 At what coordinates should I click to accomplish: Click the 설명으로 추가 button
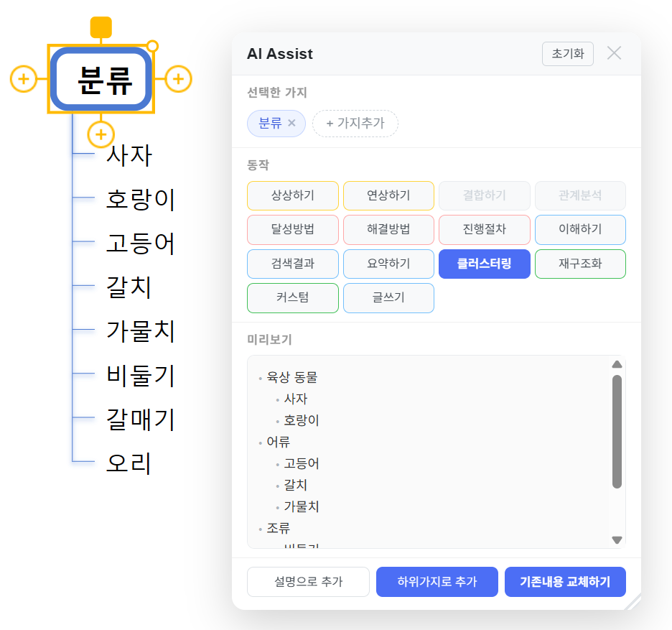[x=308, y=581]
